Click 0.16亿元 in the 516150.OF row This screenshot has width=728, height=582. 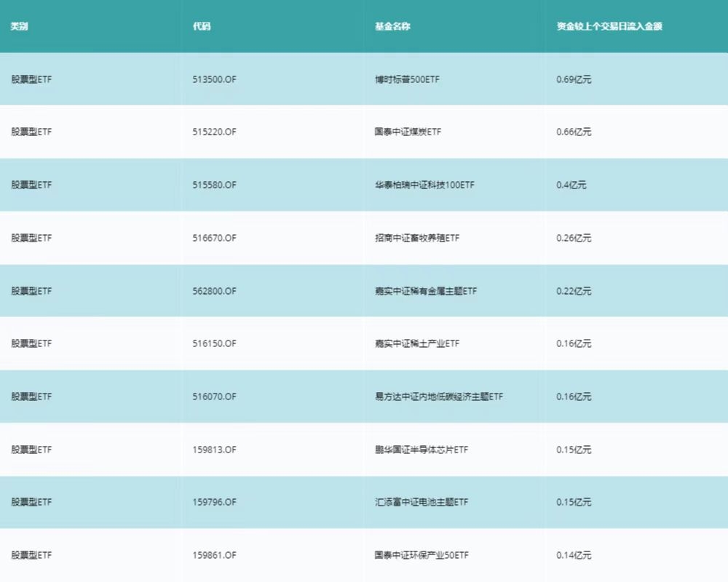(574, 343)
